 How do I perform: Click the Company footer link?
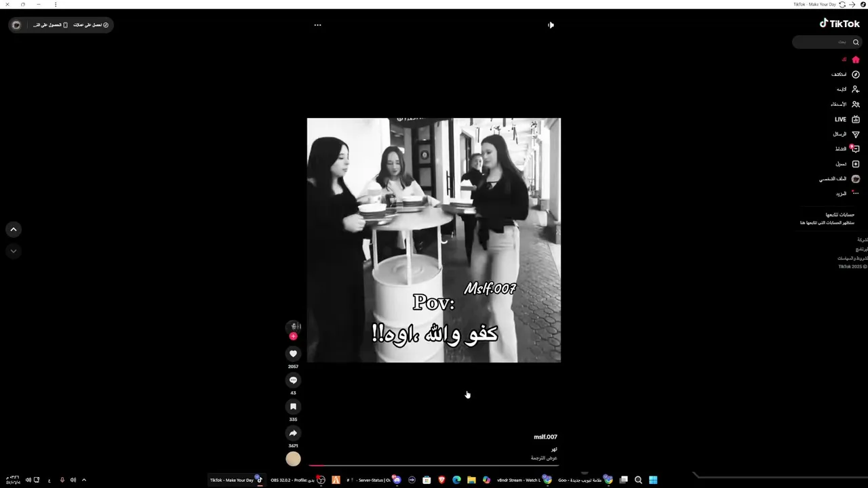tap(863, 240)
